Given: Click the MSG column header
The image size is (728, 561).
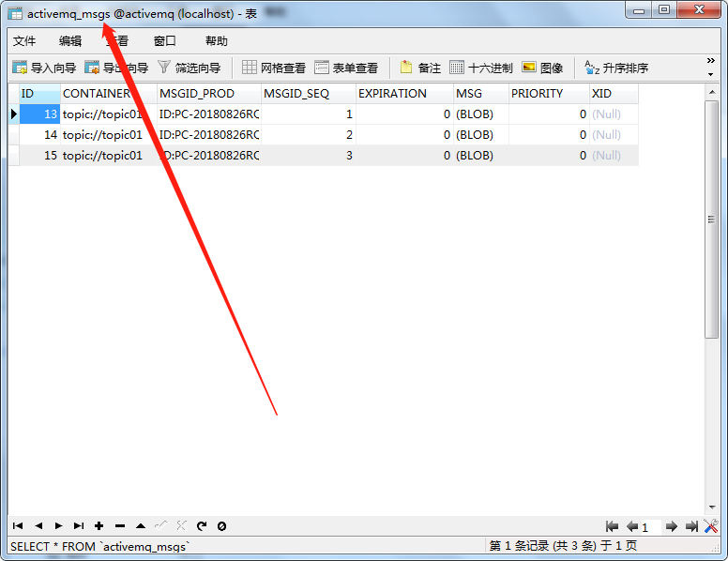Looking at the screenshot, I should (481, 94).
